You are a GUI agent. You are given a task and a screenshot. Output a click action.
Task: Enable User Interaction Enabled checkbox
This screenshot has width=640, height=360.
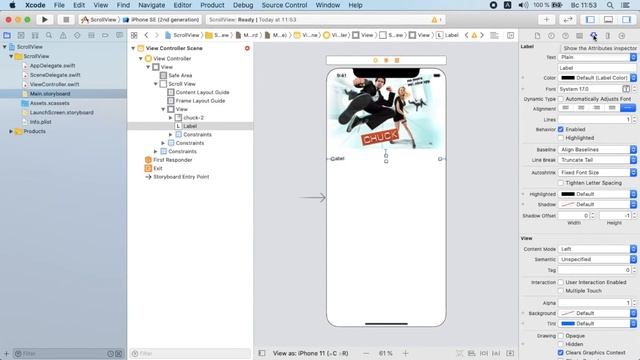(561, 282)
